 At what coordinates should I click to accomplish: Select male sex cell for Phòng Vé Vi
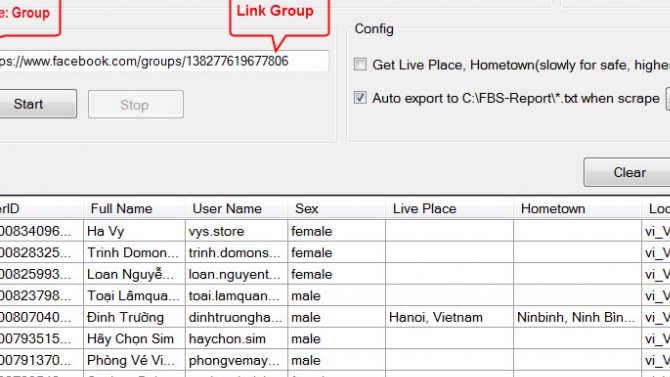[337, 360]
